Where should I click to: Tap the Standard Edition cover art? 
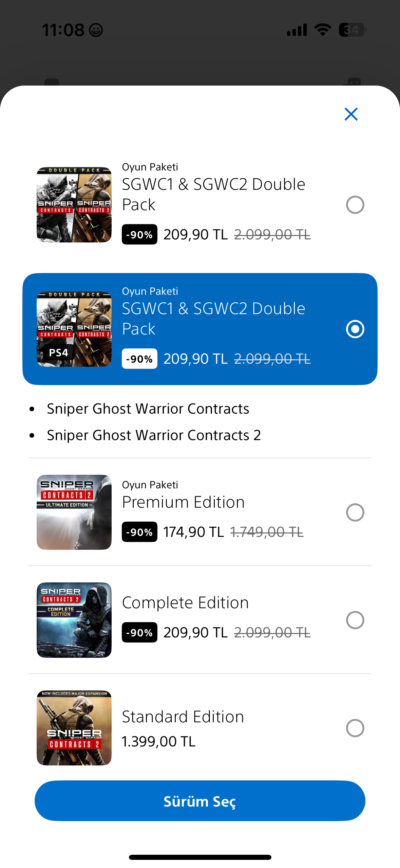(x=74, y=728)
